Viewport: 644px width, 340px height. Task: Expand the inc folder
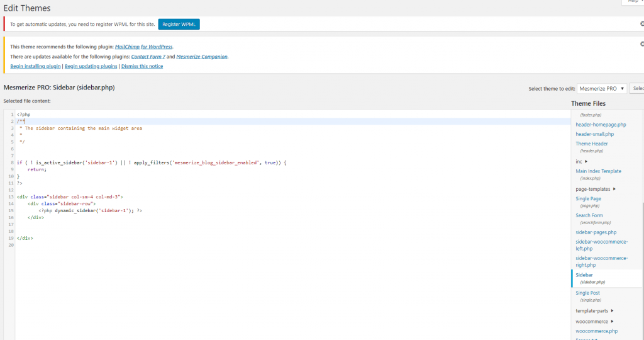point(582,162)
